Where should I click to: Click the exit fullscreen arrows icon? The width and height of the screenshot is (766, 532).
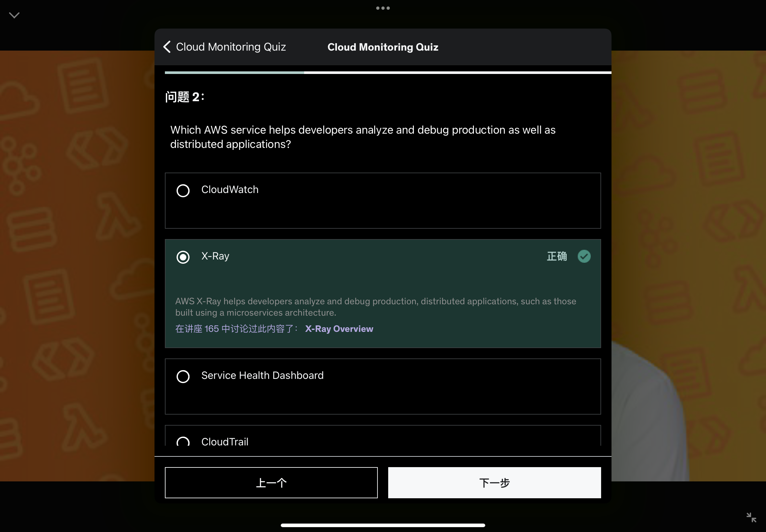(x=751, y=517)
